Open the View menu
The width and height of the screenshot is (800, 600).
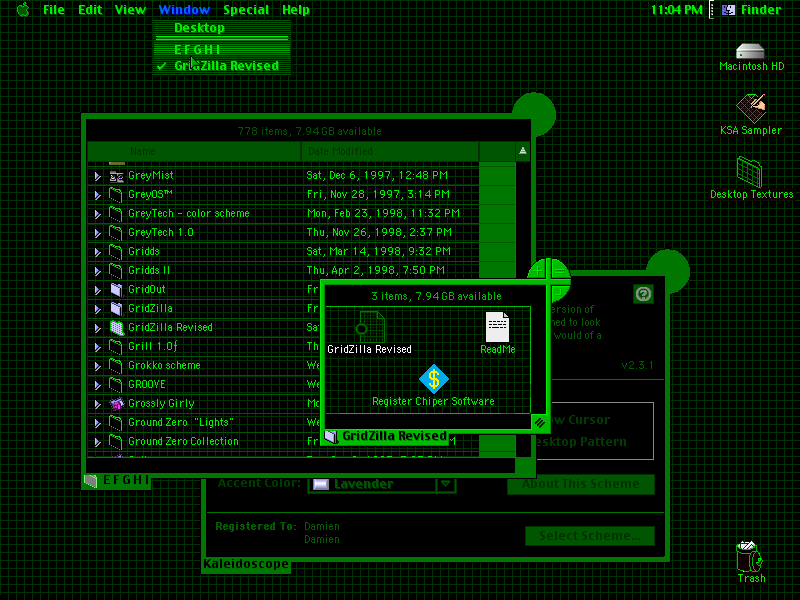pyautogui.click(x=130, y=10)
